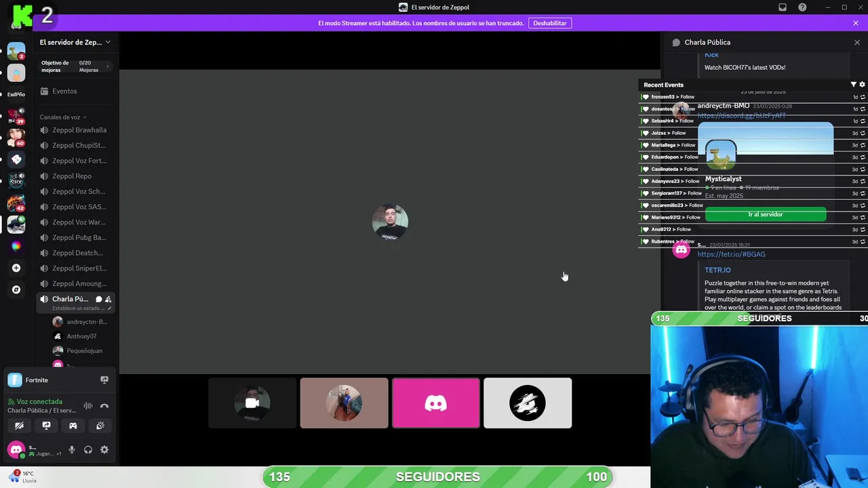Expand the El servidor de Zeppol menu
This screenshot has height=488, width=868.
pos(75,42)
